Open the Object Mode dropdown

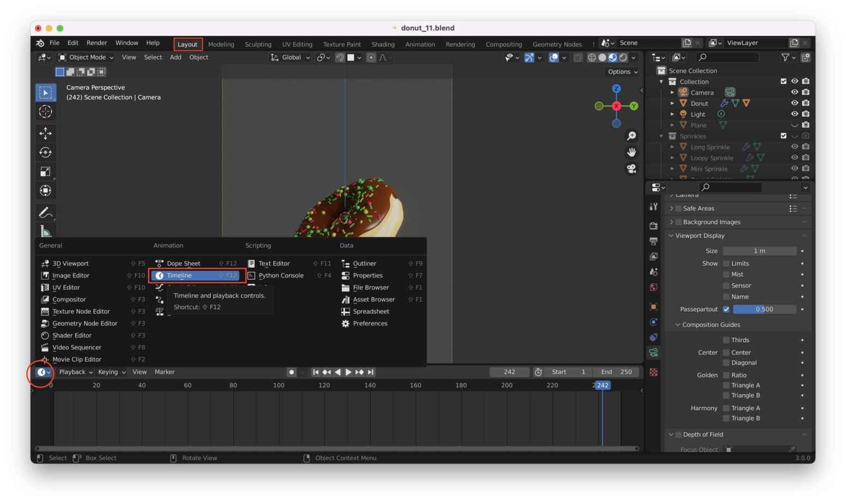(x=86, y=57)
